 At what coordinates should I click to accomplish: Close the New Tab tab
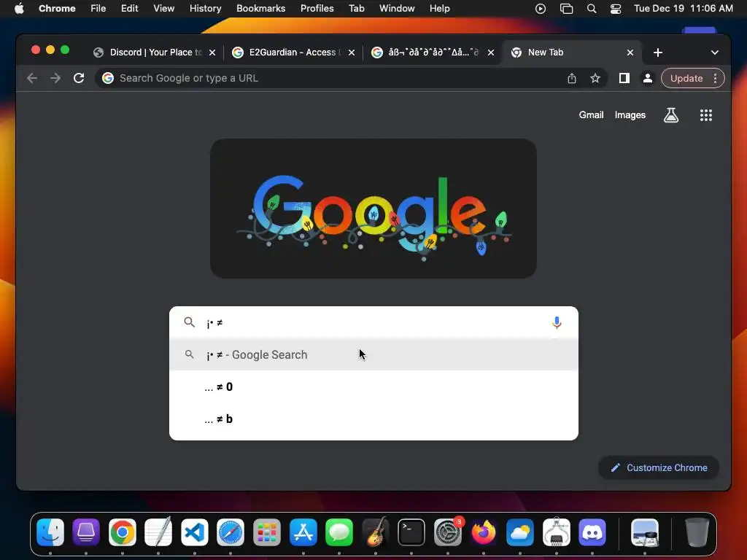[630, 52]
